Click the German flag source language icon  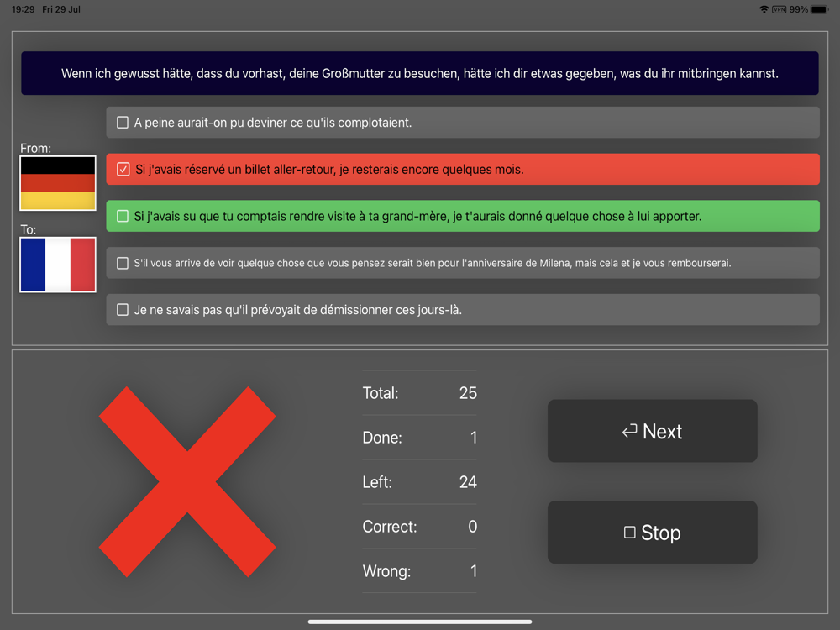[x=58, y=183]
